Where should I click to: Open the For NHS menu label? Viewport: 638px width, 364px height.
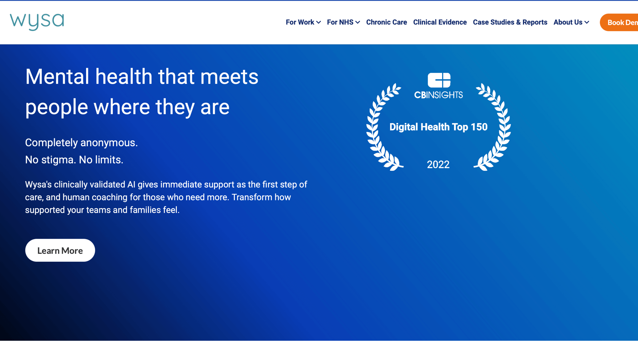(x=340, y=22)
